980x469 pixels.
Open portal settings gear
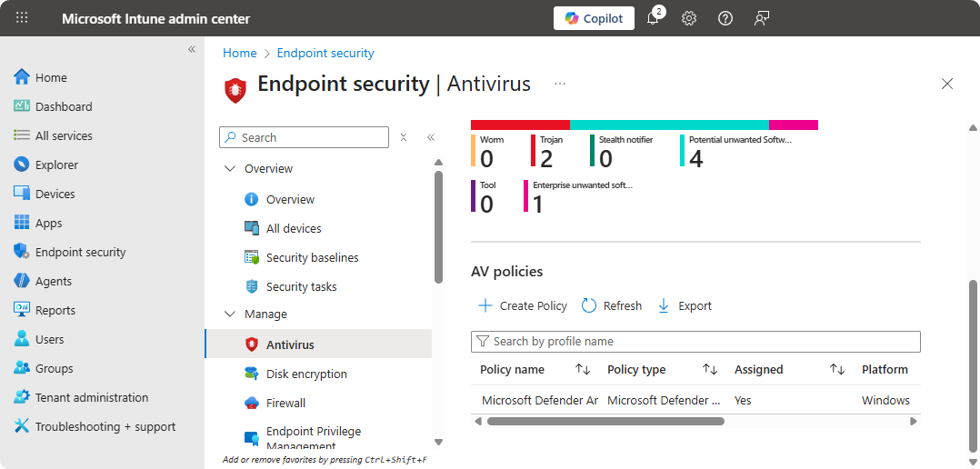(689, 18)
